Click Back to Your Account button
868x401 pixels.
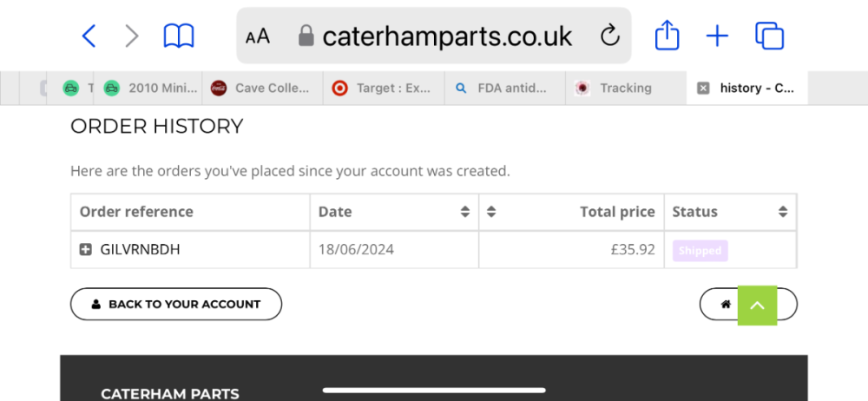pyautogui.click(x=176, y=304)
